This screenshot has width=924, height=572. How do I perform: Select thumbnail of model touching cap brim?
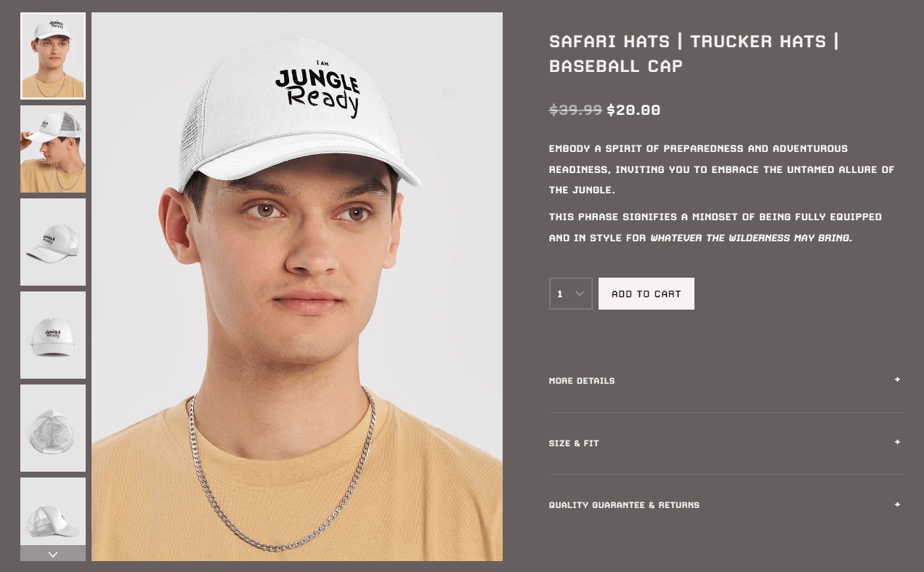point(53,149)
